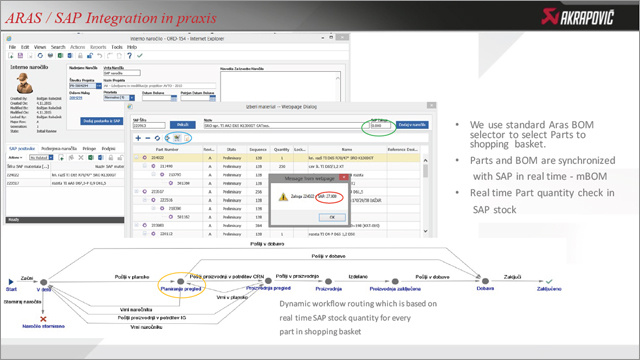The width and height of the screenshot is (640, 360).
Task: Open the Potrjen Datum Dobave calendar picker
Action: click(x=212, y=98)
